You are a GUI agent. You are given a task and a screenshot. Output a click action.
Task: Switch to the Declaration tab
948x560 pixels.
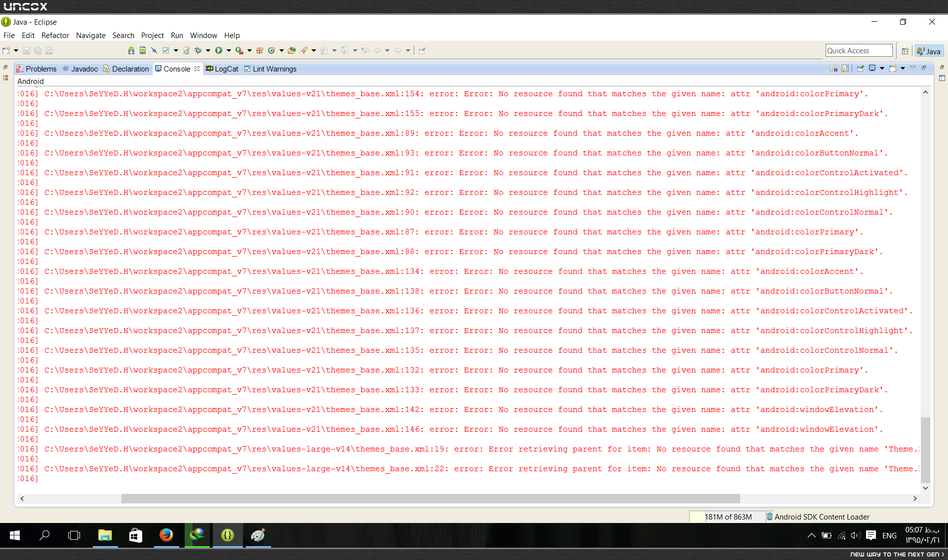click(x=126, y=69)
